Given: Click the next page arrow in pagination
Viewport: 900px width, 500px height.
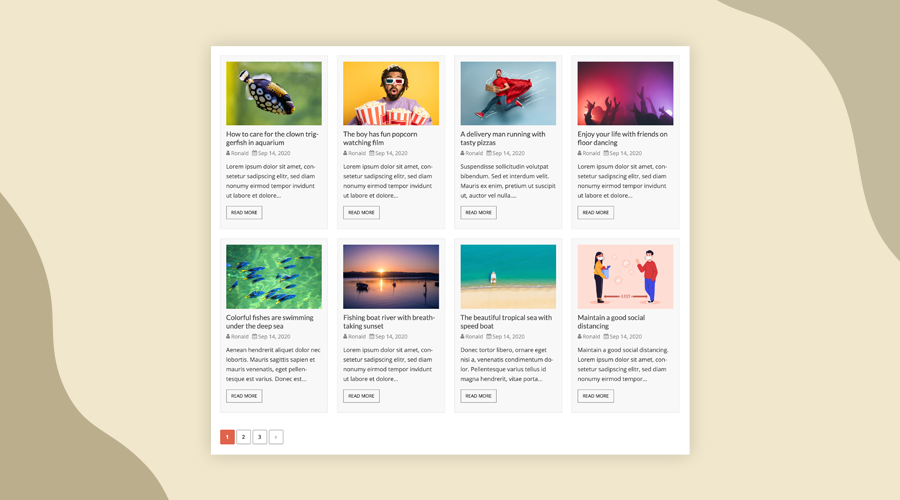Looking at the screenshot, I should click(x=276, y=437).
